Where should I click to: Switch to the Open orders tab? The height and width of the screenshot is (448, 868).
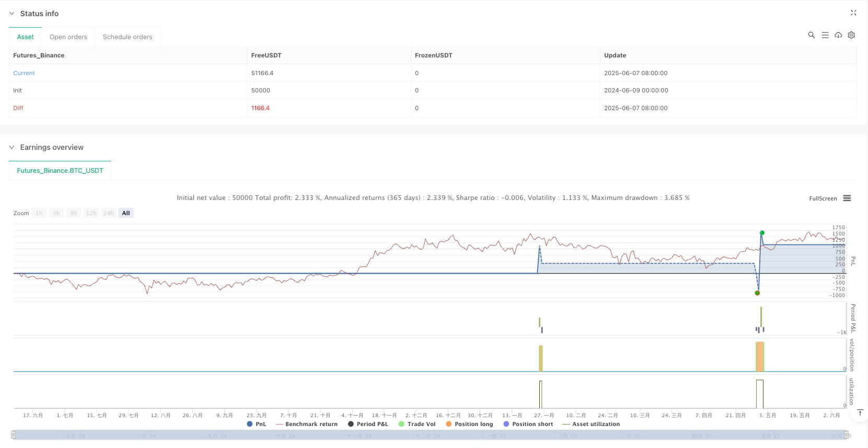(68, 37)
